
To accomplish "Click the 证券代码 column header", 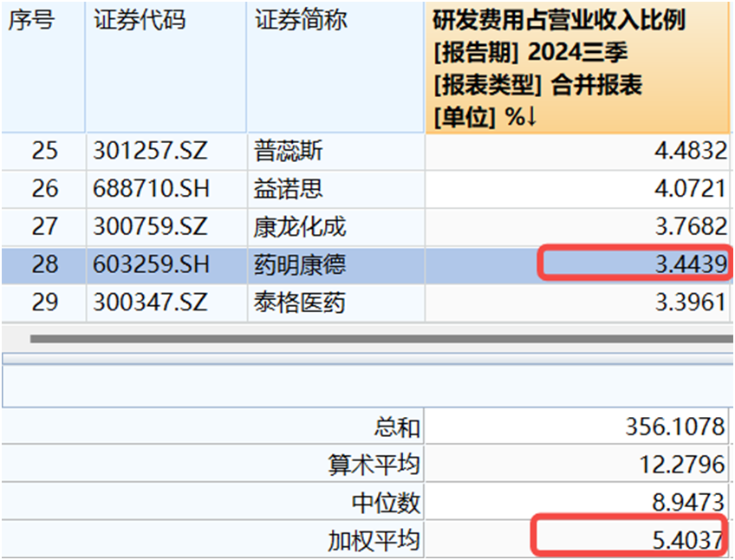I will tap(166, 68).
